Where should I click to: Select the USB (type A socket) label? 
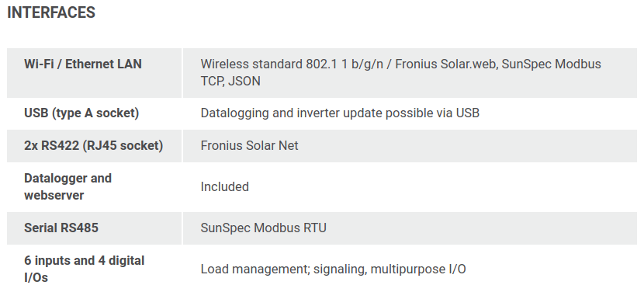(x=81, y=113)
